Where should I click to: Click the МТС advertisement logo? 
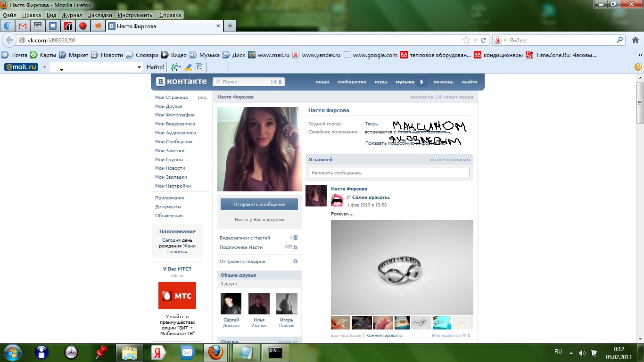pos(177,296)
